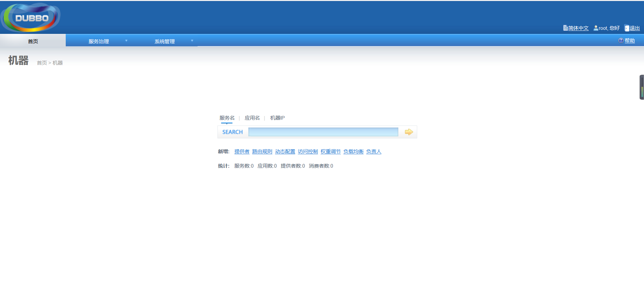Viewport: 644px width, 283px height.
Task: Select the 服务名 search tab
Action: click(x=227, y=118)
